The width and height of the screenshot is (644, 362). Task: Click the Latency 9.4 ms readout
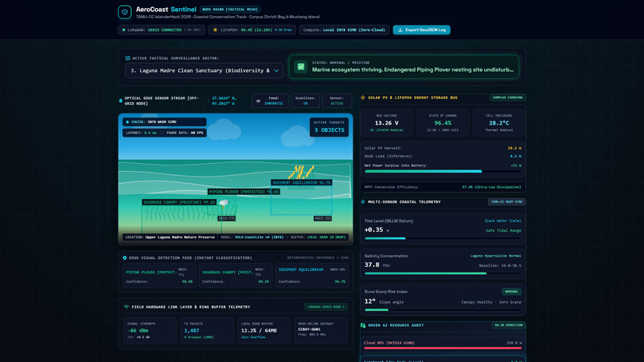click(x=141, y=133)
